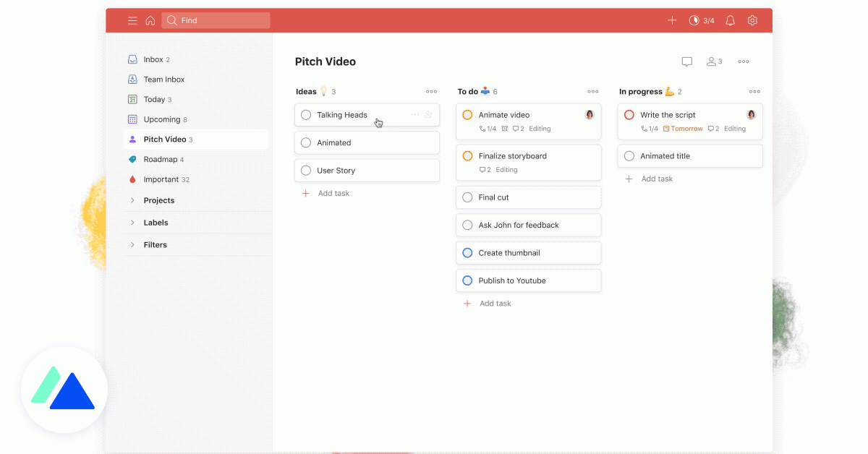Click the Find search field
The width and height of the screenshot is (868, 454).
pyautogui.click(x=215, y=20)
